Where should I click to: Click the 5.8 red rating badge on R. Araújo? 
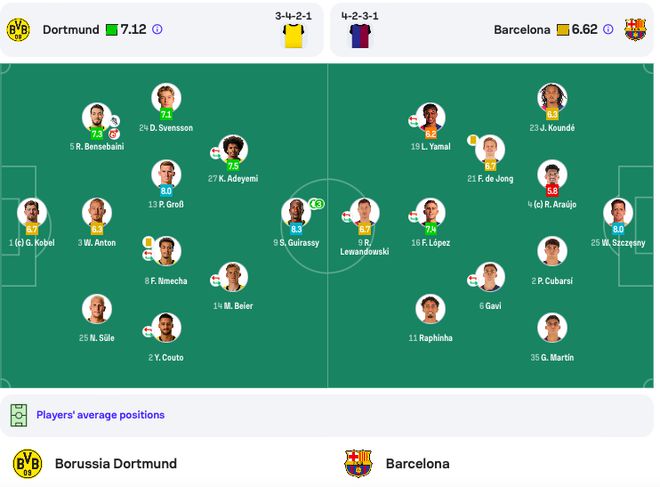[552, 191]
